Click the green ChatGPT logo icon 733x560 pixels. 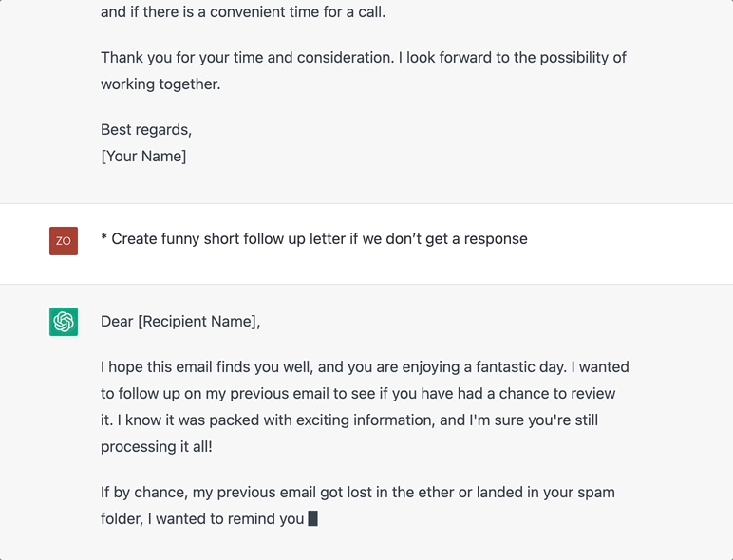tap(64, 322)
